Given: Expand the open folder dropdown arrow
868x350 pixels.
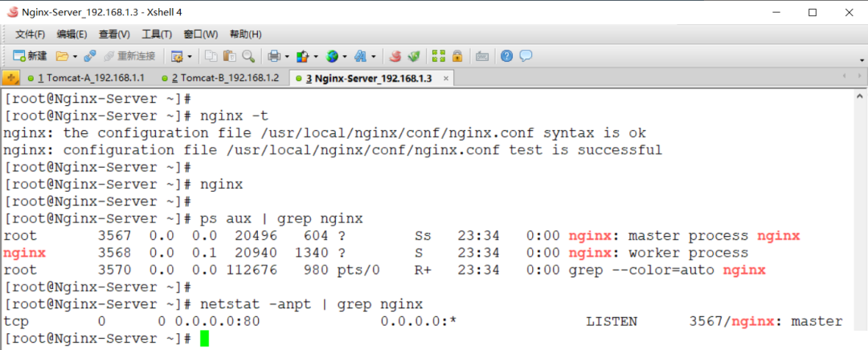Looking at the screenshot, I should (x=75, y=56).
